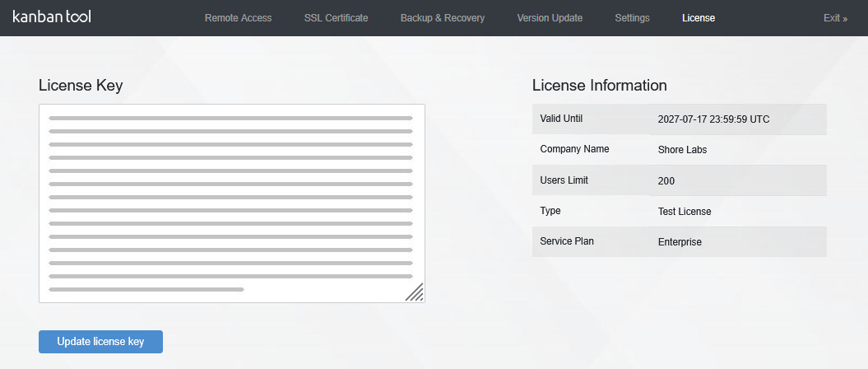Select the License tab
This screenshot has height=369, width=868.
point(699,18)
